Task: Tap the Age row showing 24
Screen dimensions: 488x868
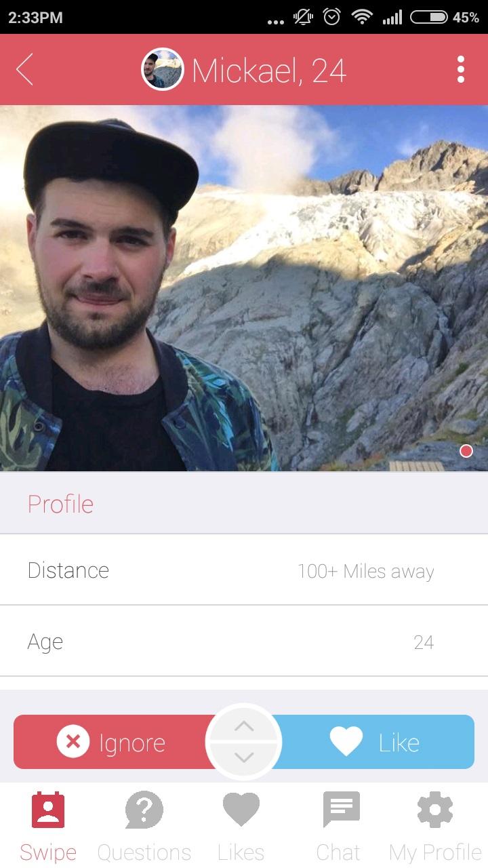Action: coord(244,642)
